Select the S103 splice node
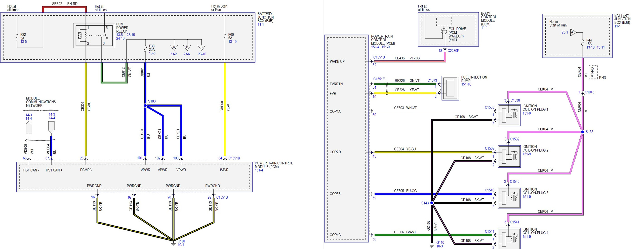The height and width of the screenshot is (249, 644). point(145,105)
